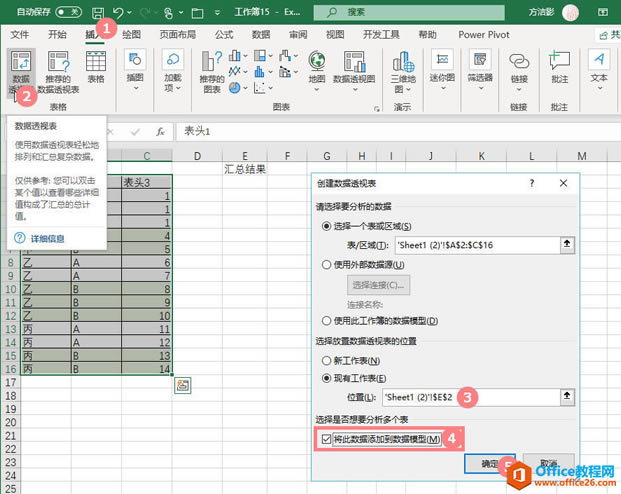Viewport: 621px width, 494px height.
Task: Open the Charts group dialog launcher
Action: click(x=377, y=108)
